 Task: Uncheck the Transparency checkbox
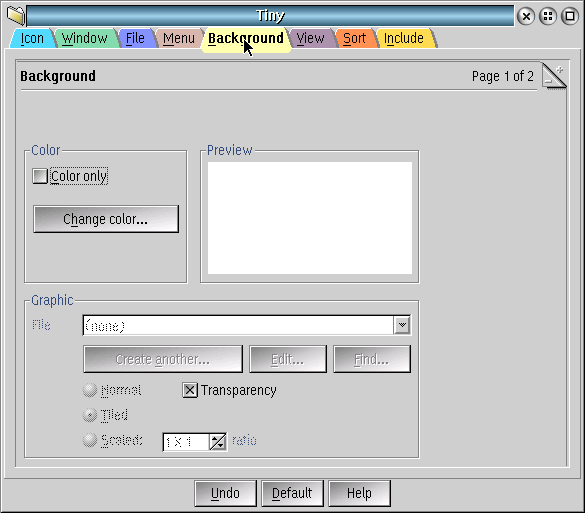(190, 390)
